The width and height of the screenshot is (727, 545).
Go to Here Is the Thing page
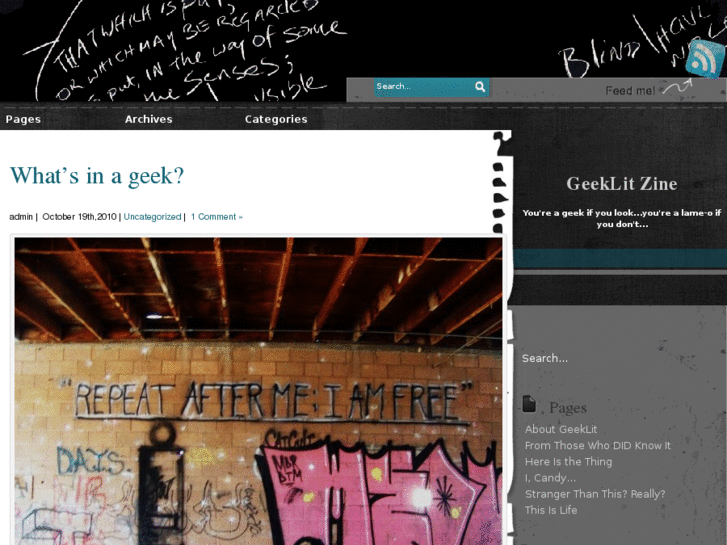[568, 462]
